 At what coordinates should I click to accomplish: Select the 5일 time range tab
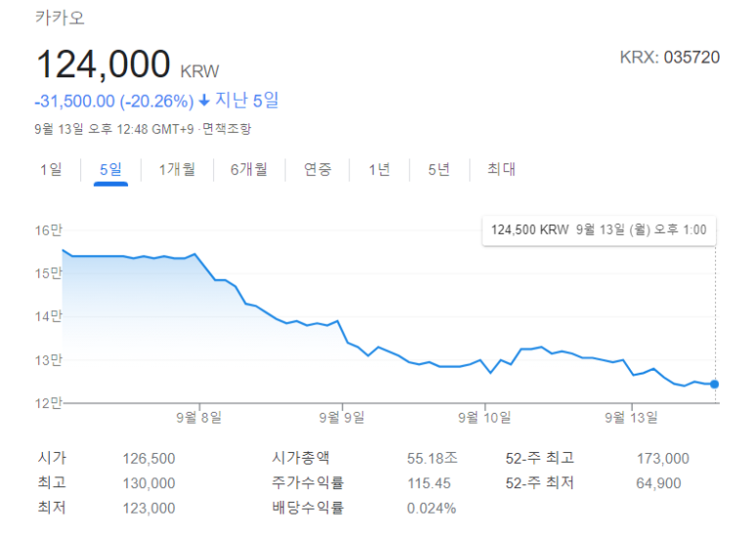coord(111,169)
